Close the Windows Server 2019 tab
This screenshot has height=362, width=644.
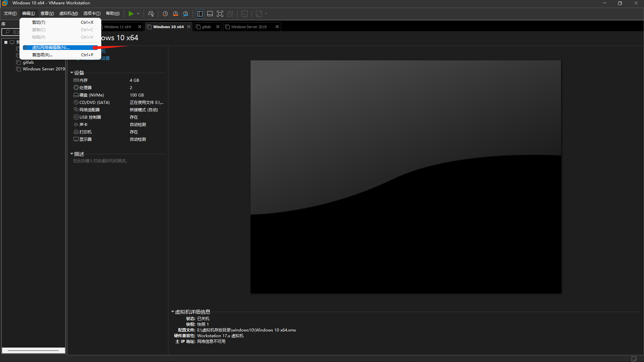pos(277,27)
